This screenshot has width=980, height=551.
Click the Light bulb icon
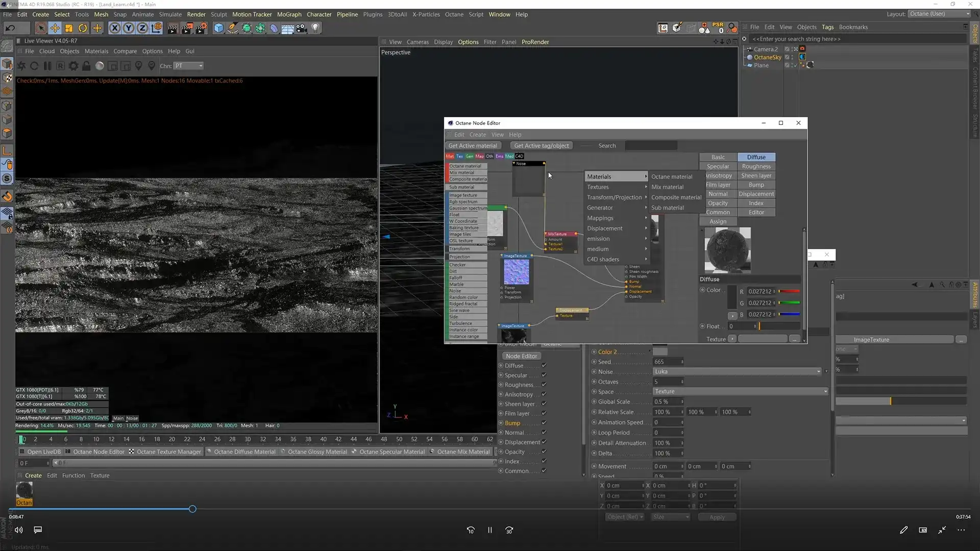click(315, 28)
